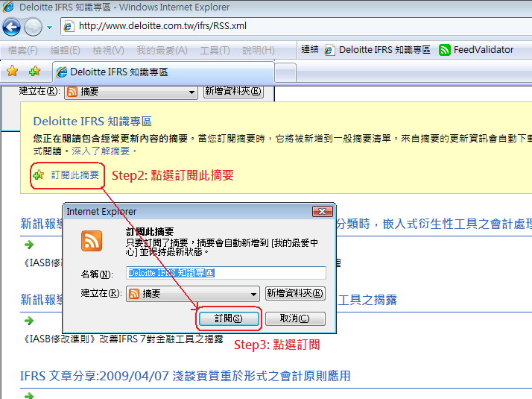Click the Deloitte IFRS 知識專區 links-bar bookmark
Viewport: 532px width, 399px height.
pos(377,50)
